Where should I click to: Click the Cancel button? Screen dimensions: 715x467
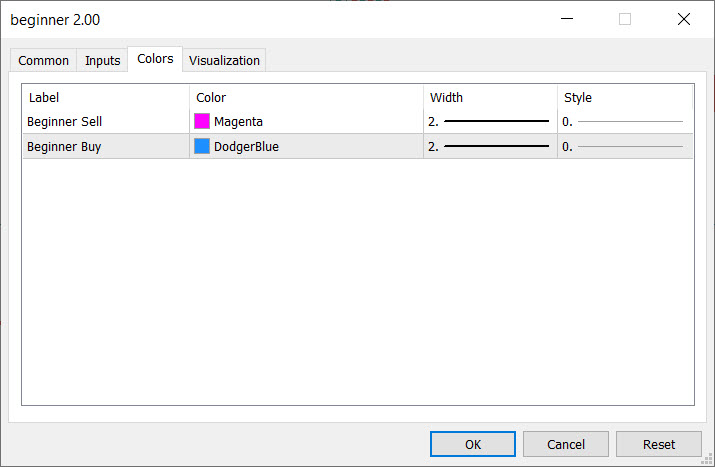click(x=566, y=444)
